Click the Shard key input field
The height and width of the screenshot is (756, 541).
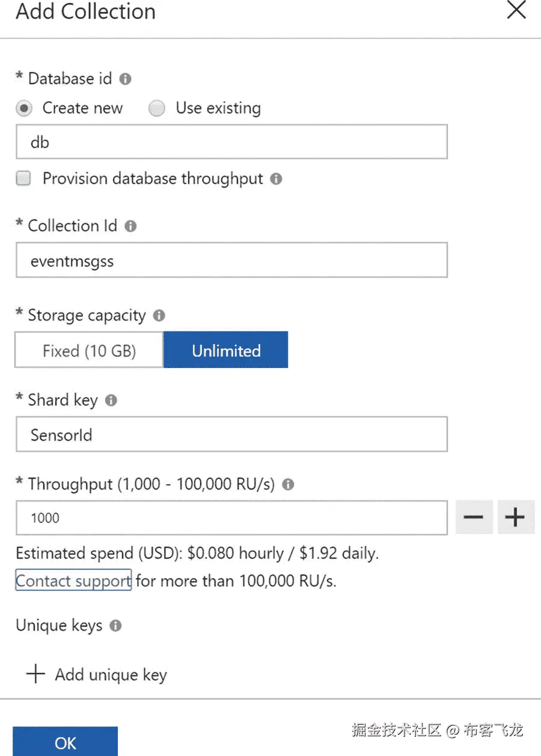coord(231,434)
